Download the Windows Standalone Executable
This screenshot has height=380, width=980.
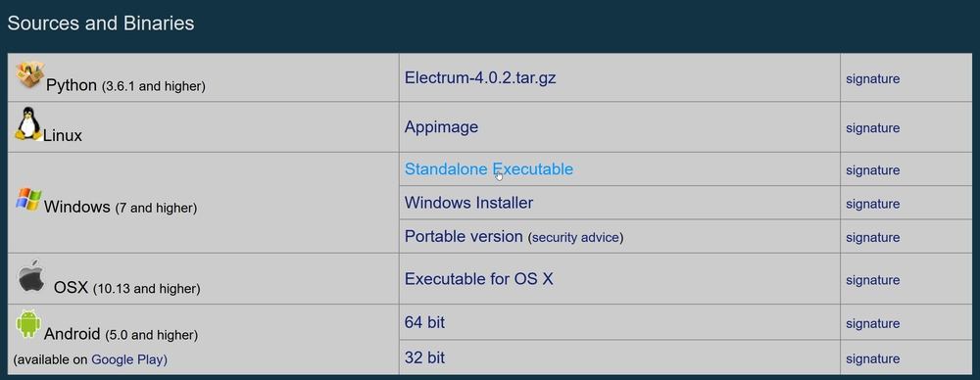(x=489, y=169)
